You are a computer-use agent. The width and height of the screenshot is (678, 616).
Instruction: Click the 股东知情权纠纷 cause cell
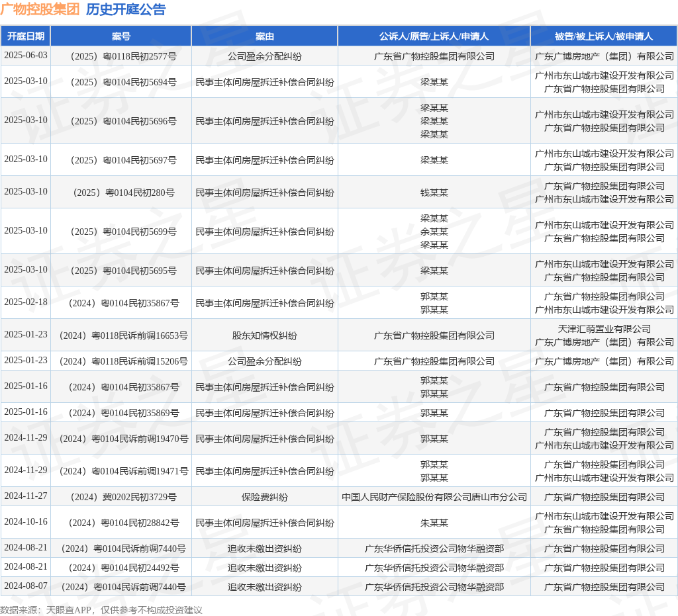tap(265, 335)
